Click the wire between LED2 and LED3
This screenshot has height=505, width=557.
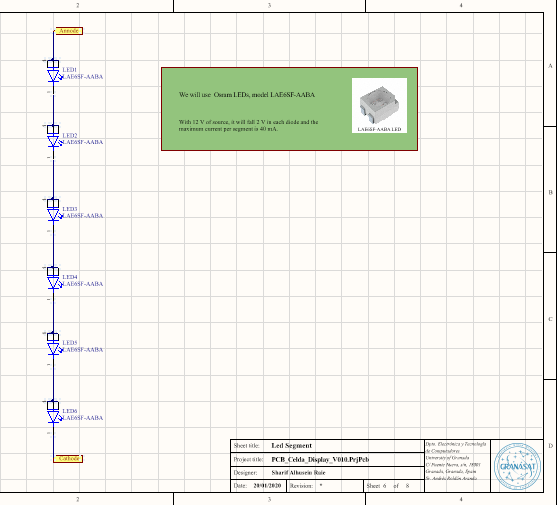point(53,178)
